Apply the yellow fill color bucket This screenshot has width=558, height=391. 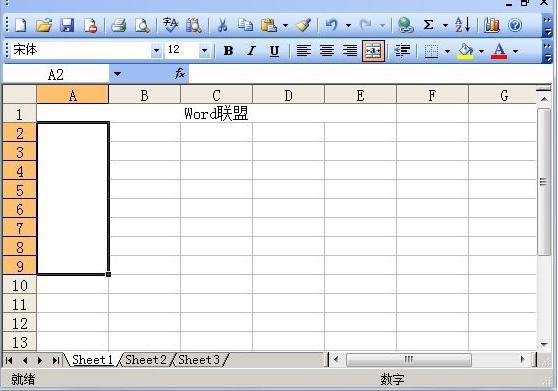[x=466, y=51]
